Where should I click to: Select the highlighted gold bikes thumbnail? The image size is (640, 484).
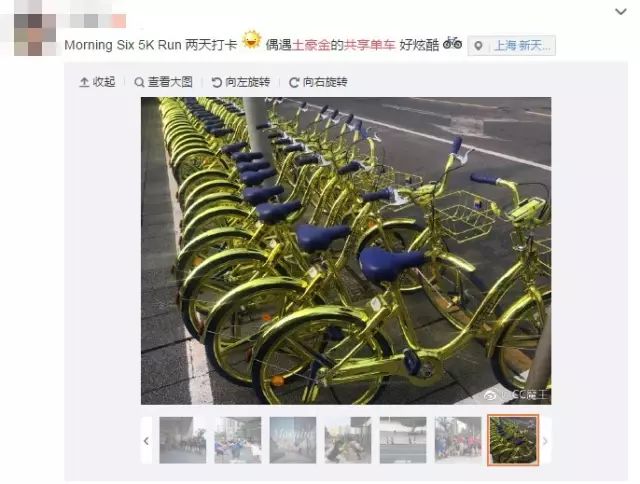pos(513,440)
